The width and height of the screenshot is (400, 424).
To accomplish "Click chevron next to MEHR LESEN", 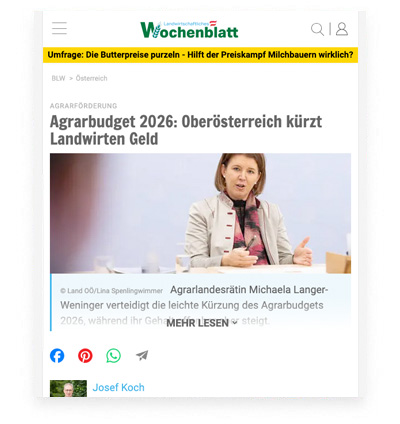I will 234,323.
